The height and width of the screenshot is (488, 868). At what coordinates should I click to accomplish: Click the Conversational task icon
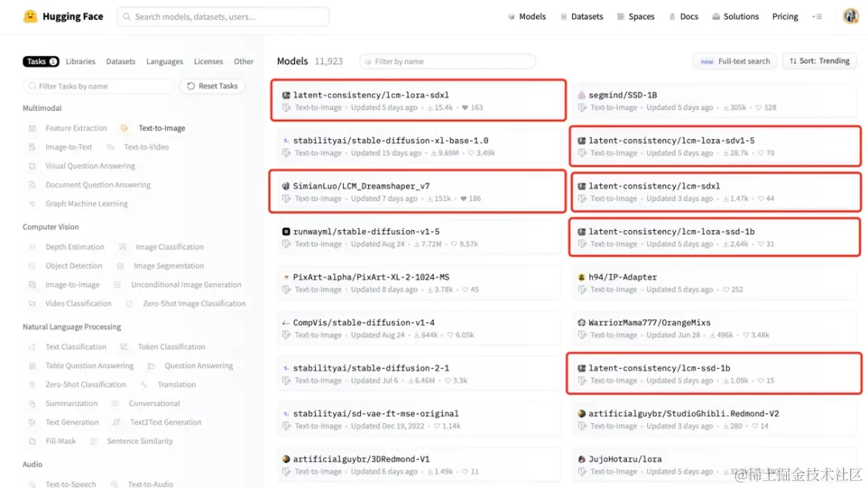coord(115,404)
